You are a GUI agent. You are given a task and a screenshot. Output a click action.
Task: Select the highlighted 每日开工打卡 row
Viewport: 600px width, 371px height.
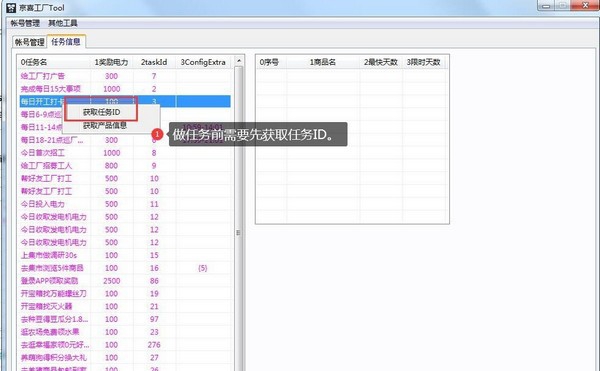click(124, 101)
